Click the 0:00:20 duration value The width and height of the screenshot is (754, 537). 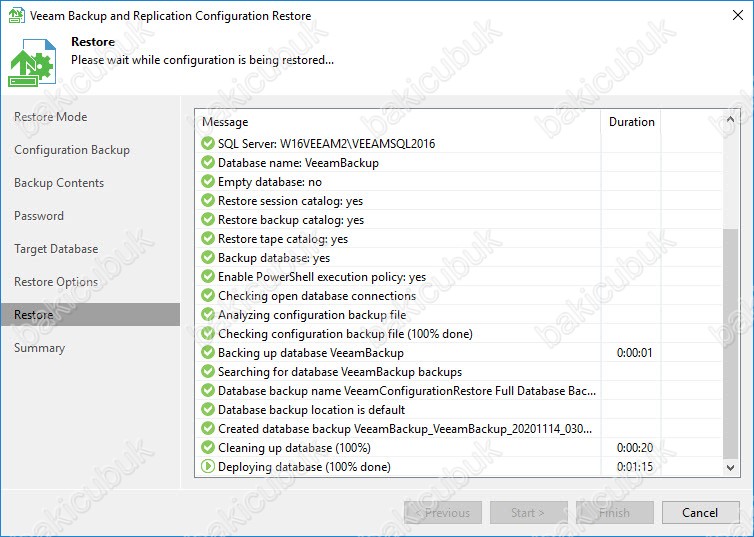click(635, 448)
